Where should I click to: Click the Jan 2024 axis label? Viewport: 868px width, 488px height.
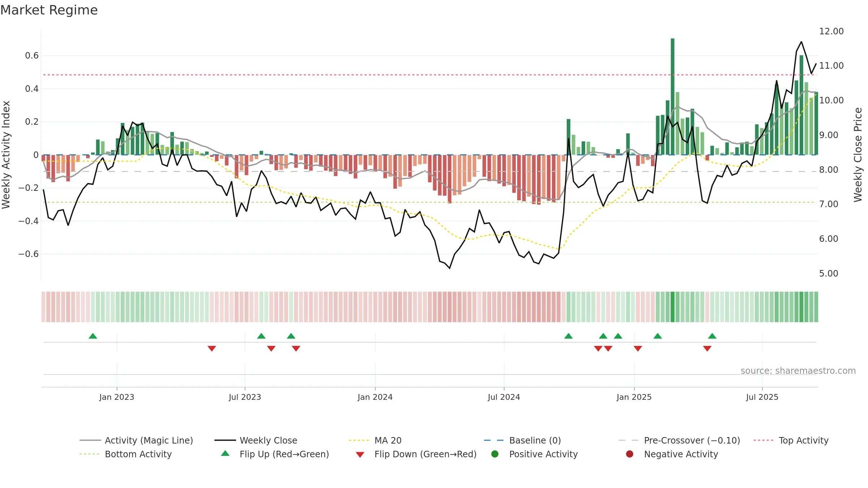click(x=375, y=397)
